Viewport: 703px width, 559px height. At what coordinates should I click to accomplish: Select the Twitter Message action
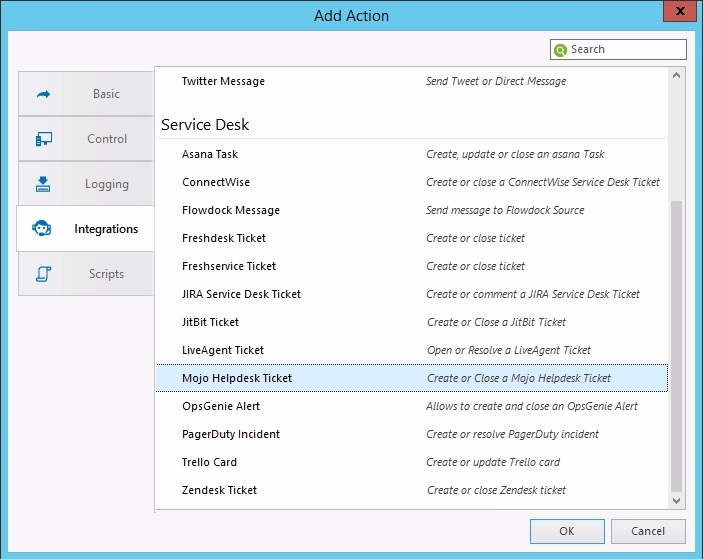coord(412,81)
